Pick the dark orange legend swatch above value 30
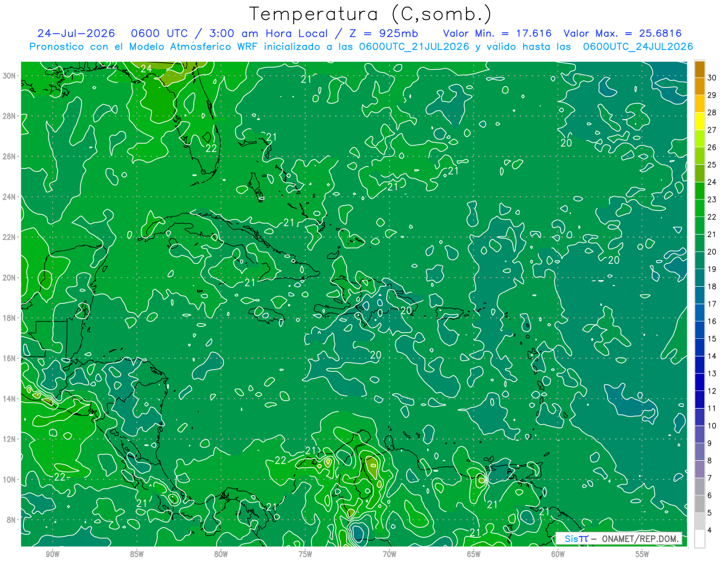The width and height of the screenshot is (728, 562). coord(699,69)
